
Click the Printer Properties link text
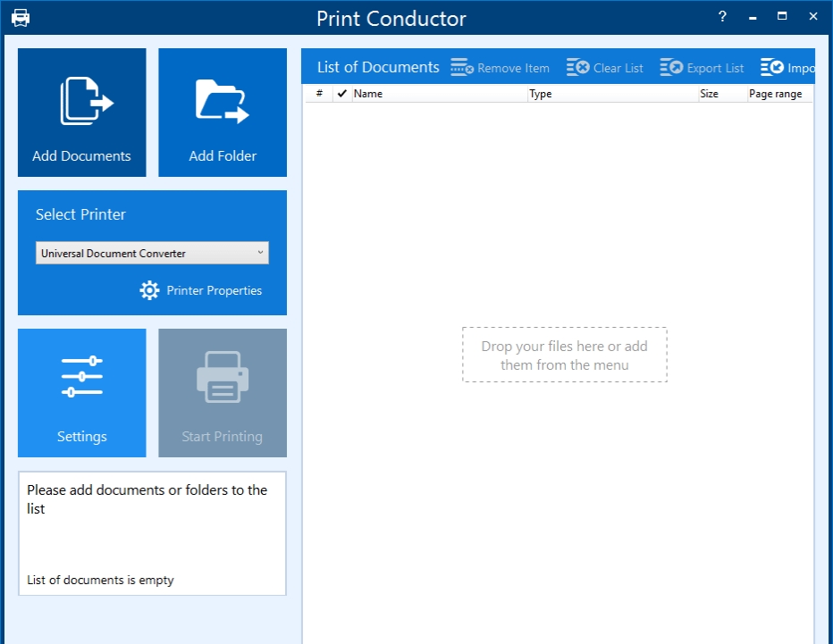click(214, 290)
